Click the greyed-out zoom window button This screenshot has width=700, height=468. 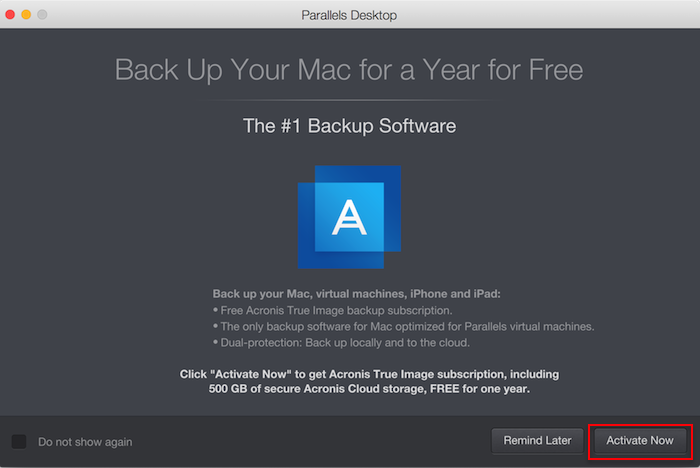(42, 14)
